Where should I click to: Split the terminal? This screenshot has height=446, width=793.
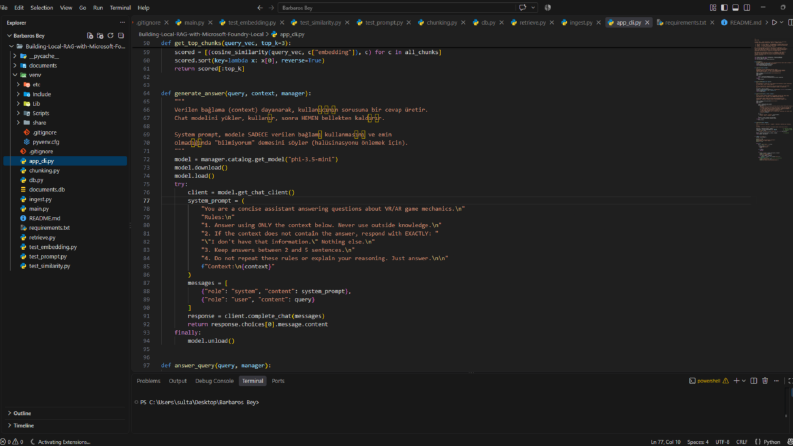[x=754, y=381]
